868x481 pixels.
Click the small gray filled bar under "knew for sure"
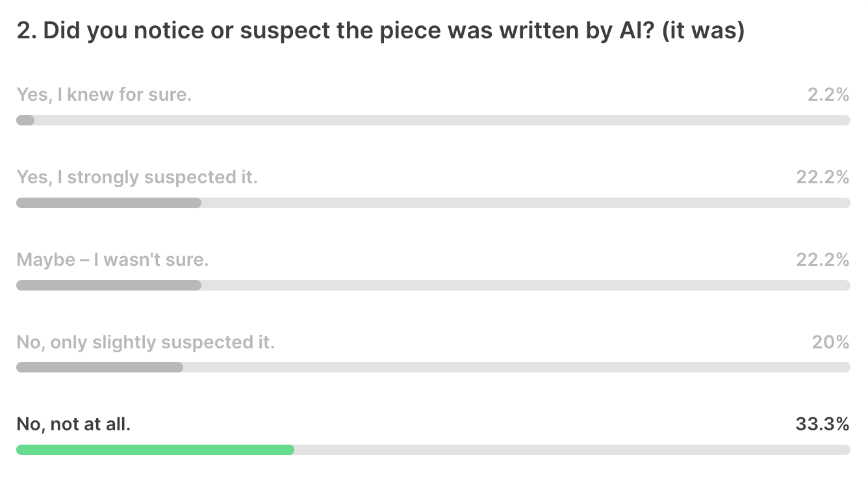25,120
